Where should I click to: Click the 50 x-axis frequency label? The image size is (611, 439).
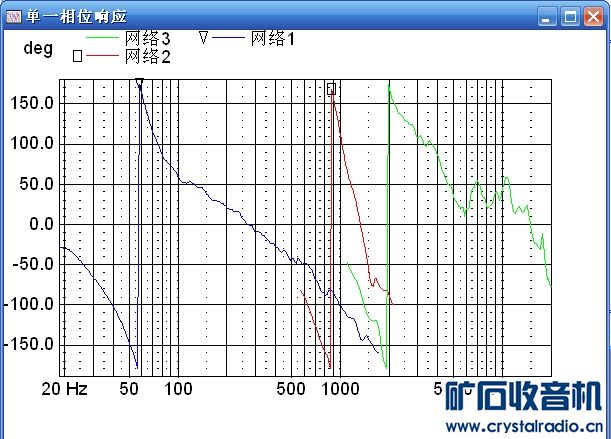point(129,389)
